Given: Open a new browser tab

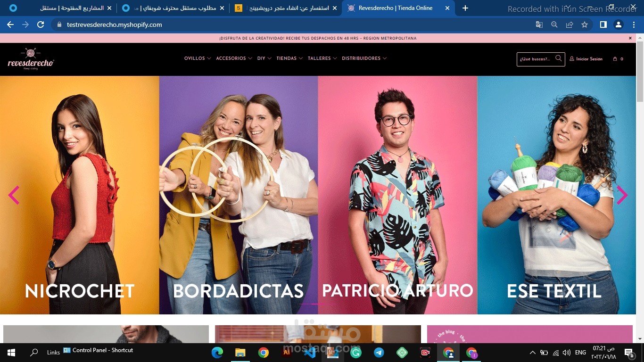Looking at the screenshot, I should (465, 8).
